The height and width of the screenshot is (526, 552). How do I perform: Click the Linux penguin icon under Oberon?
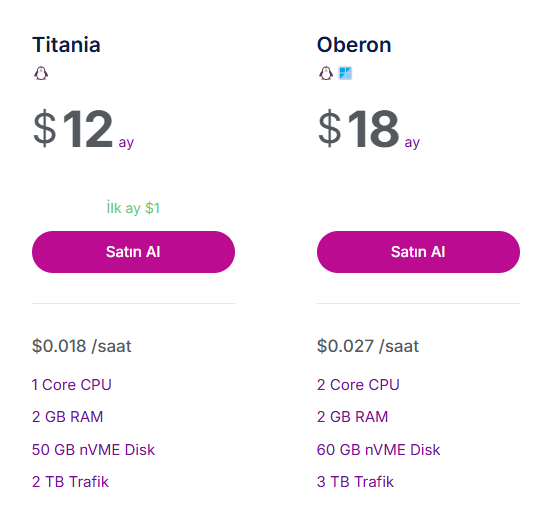tap(326, 73)
